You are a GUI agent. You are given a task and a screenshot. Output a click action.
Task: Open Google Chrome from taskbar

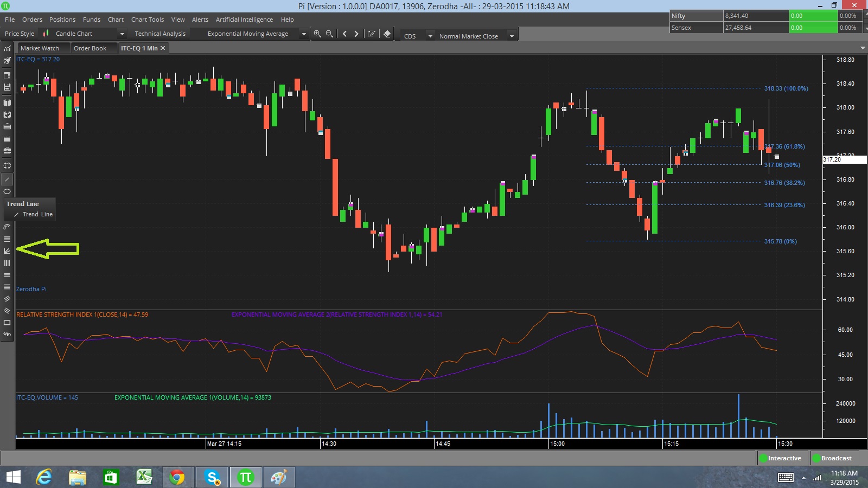[177, 477]
